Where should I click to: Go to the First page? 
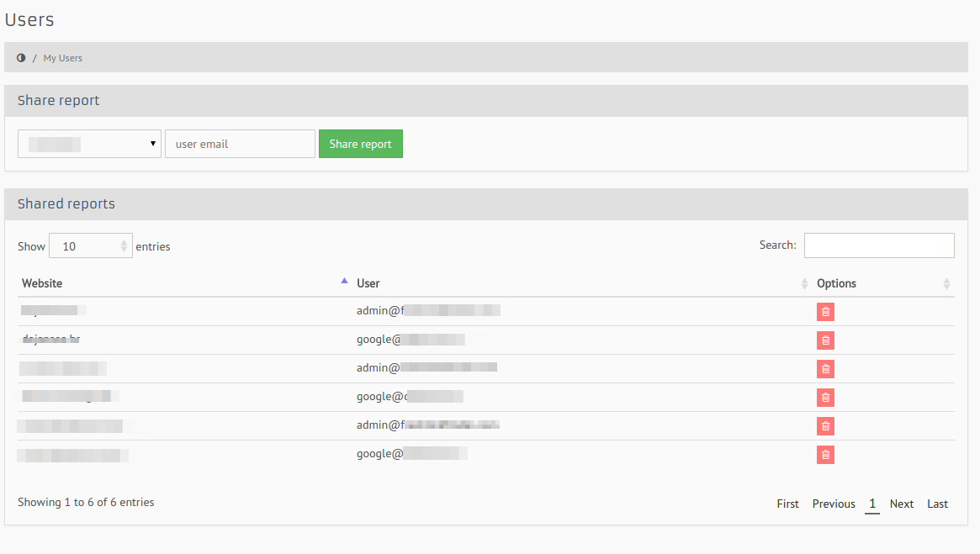(x=787, y=504)
